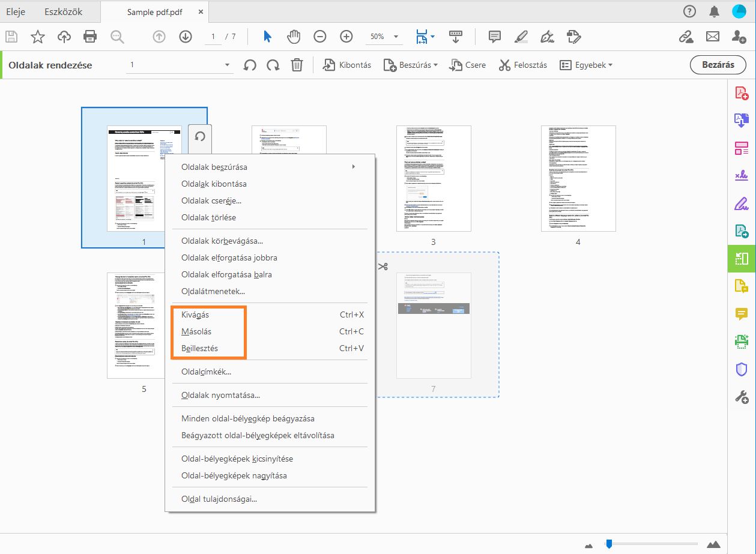Add a comment note icon
Image resolution: width=756 pixels, height=554 pixels.
[x=495, y=37]
